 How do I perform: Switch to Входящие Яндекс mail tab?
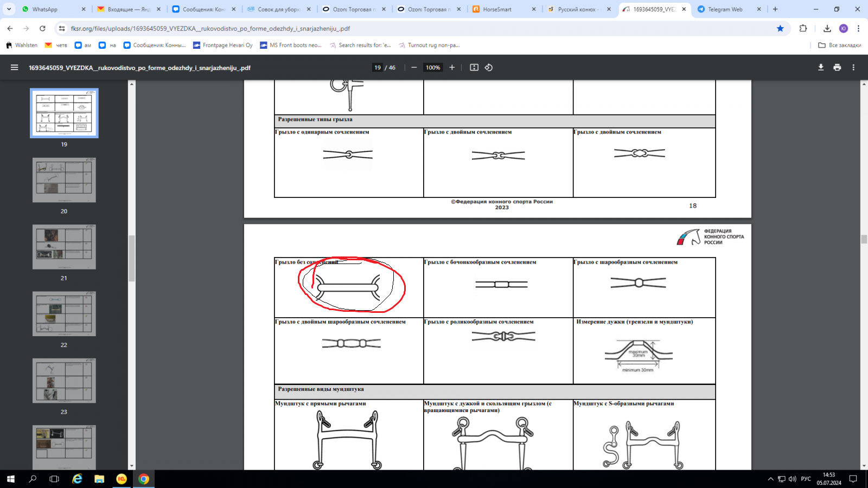coord(129,9)
